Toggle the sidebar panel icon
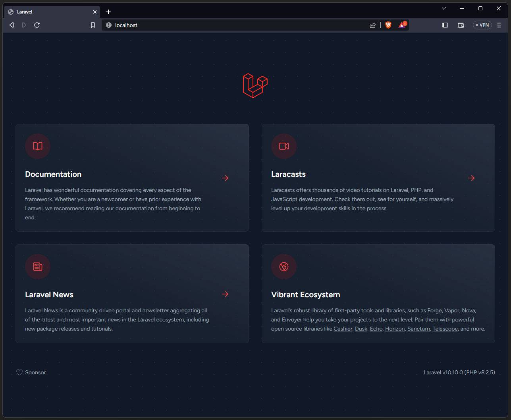Image resolution: width=511 pixels, height=420 pixels. click(x=445, y=25)
